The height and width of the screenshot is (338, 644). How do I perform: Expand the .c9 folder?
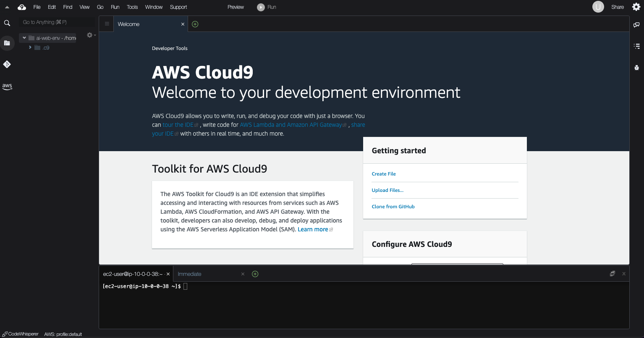click(x=30, y=47)
